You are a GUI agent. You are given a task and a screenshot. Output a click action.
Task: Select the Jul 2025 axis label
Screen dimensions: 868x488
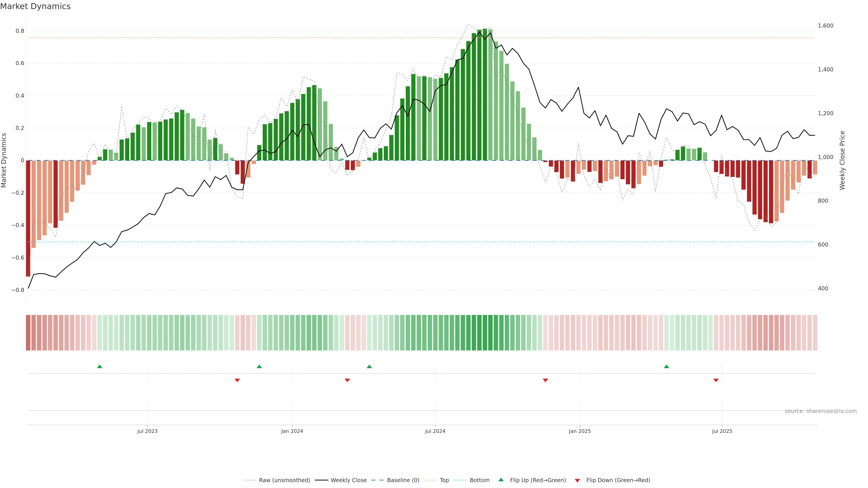[722, 431]
